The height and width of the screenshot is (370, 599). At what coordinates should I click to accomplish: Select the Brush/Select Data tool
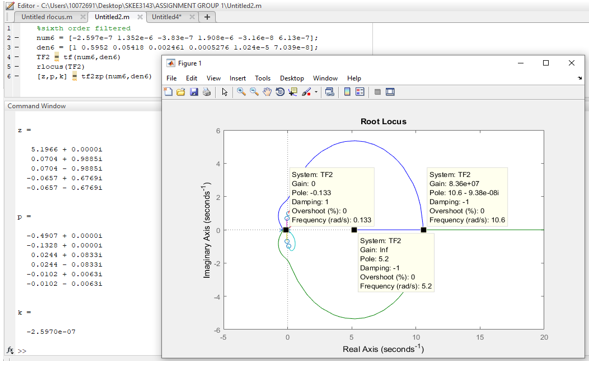tap(306, 92)
